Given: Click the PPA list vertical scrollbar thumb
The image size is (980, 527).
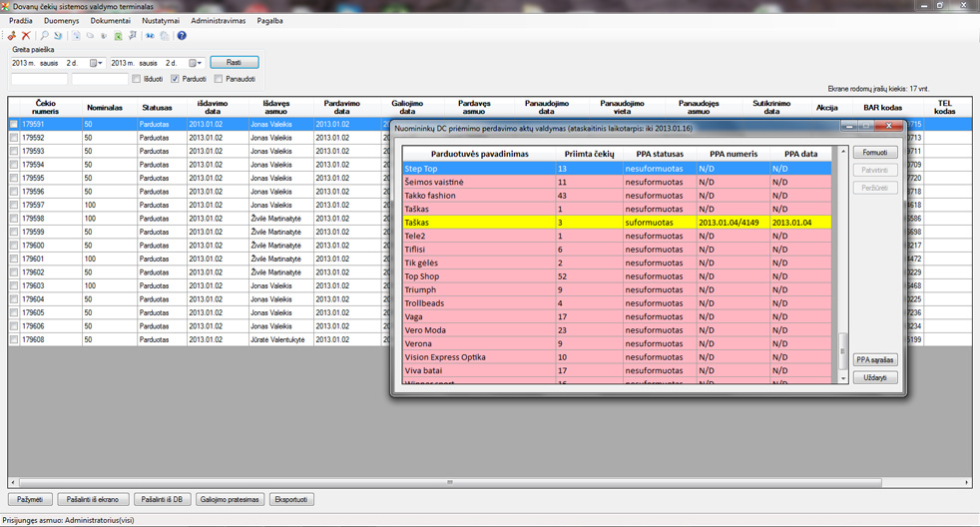Looking at the screenshot, I should click(843, 350).
